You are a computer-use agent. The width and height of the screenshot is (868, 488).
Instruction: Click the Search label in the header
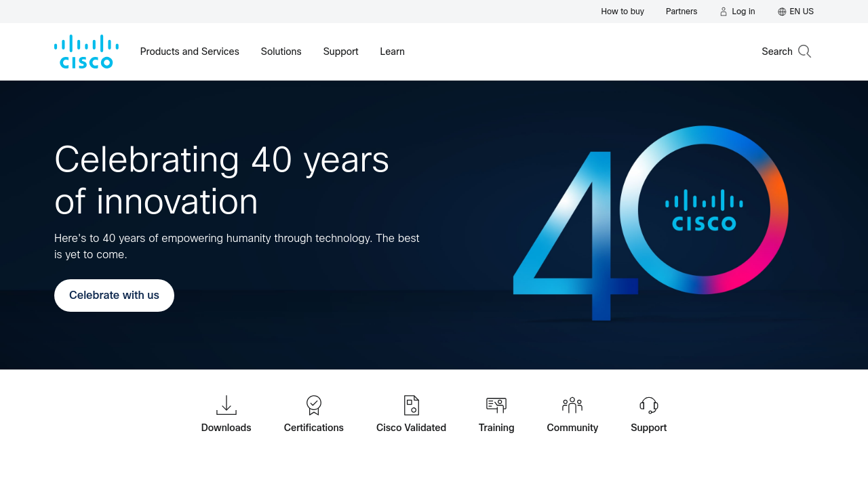(x=777, y=52)
